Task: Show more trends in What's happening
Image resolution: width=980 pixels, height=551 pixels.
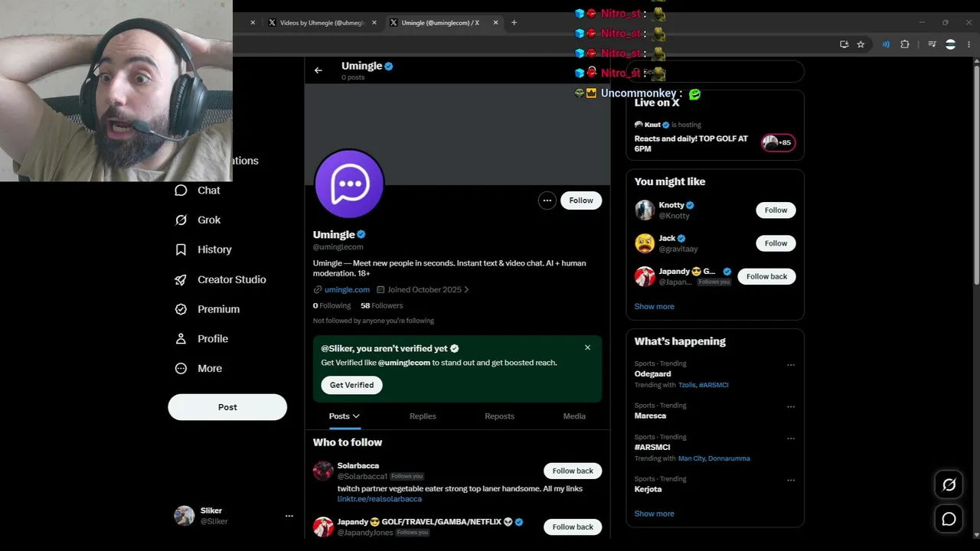Action: point(655,514)
